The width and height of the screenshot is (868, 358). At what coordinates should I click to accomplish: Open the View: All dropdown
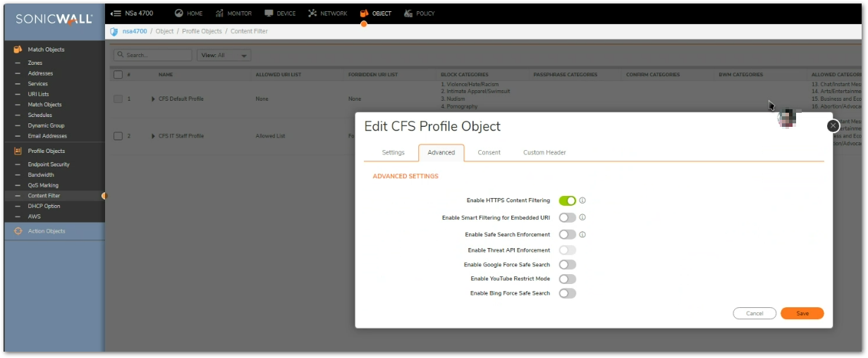point(224,55)
